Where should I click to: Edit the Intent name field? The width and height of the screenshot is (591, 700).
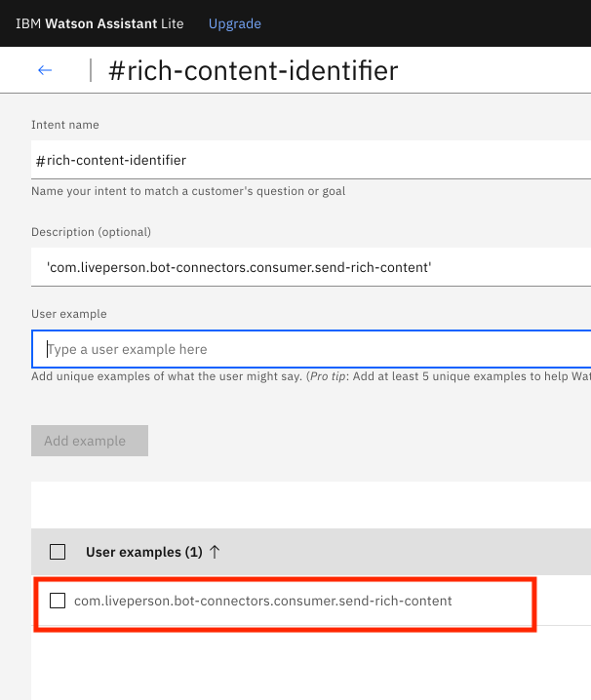click(x=311, y=160)
